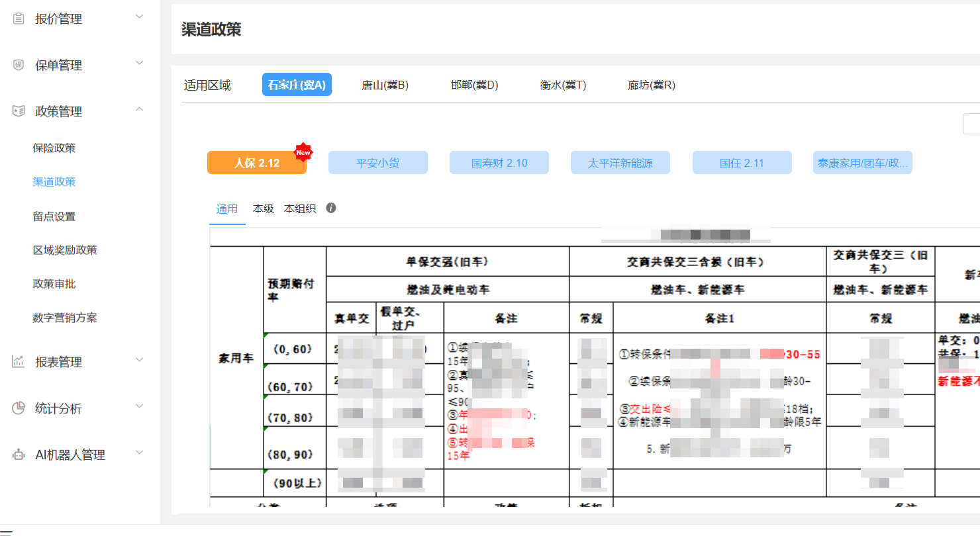Click the 家用车 row header cell
The height and width of the screenshot is (536, 980).
click(x=236, y=358)
